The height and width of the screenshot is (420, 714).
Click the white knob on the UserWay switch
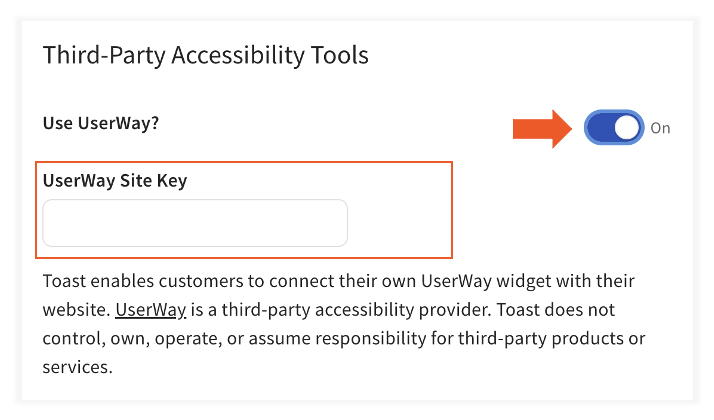coord(626,128)
